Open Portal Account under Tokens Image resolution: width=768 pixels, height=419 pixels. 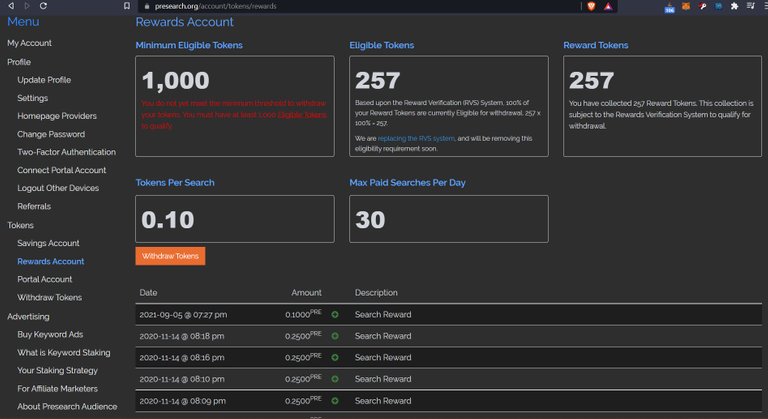tap(45, 279)
